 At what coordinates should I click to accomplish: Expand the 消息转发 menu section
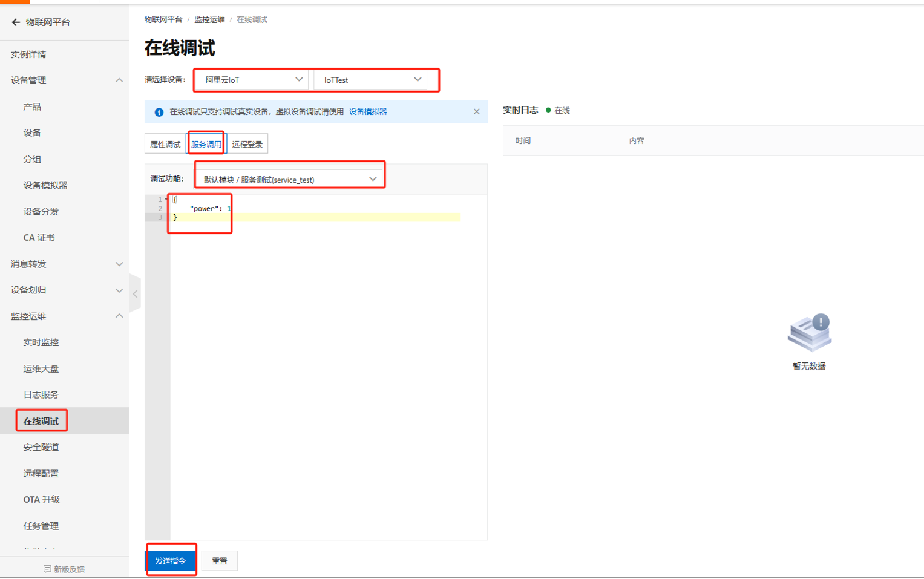click(119, 264)
